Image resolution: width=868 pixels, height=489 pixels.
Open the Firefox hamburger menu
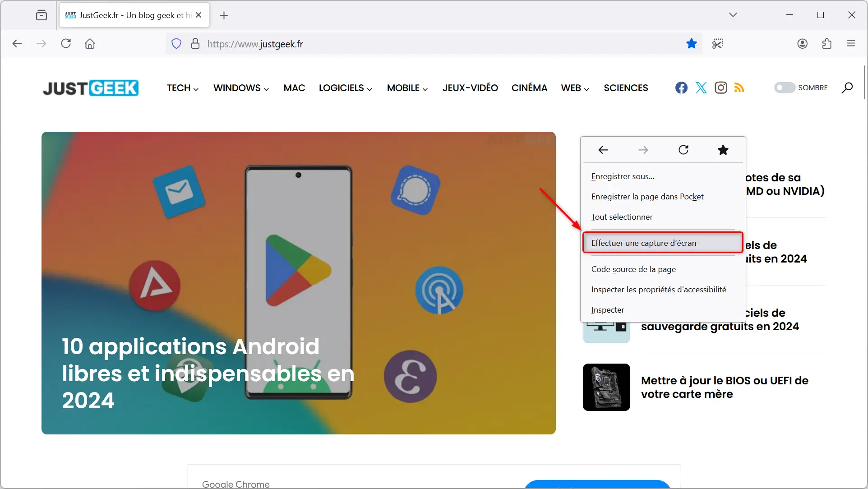click(x=851, y=44)
